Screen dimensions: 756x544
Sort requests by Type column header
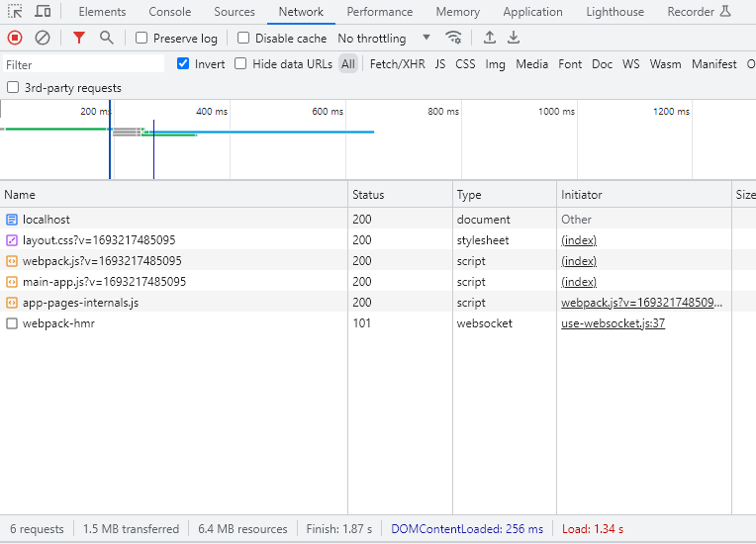(x=505, y=195)
